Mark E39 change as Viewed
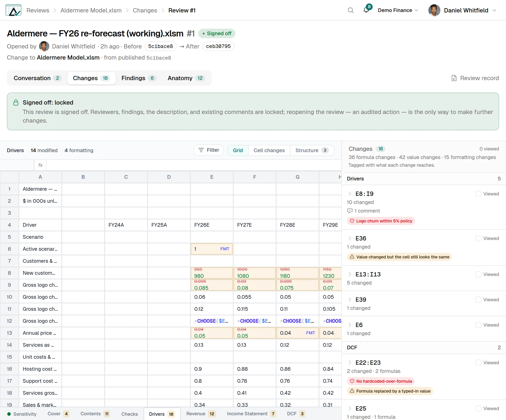 pyautogui.click(x=478, y=300)
